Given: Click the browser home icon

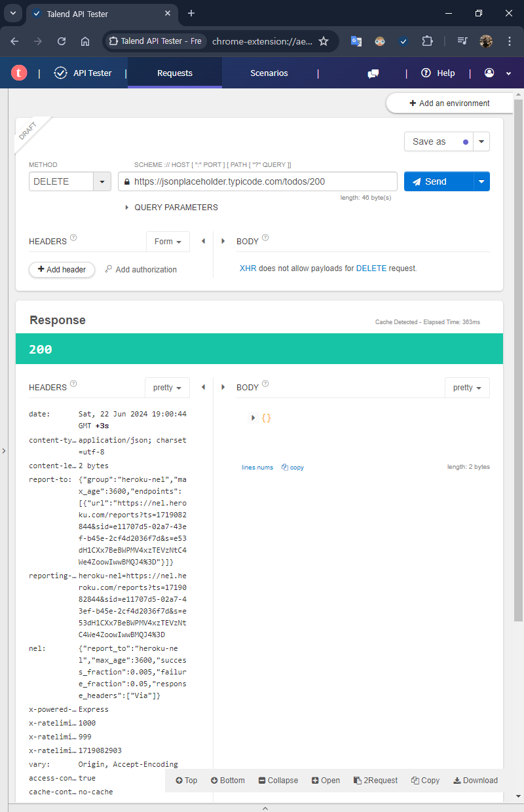Looking at the screenshot, I should tap(85, 41).
